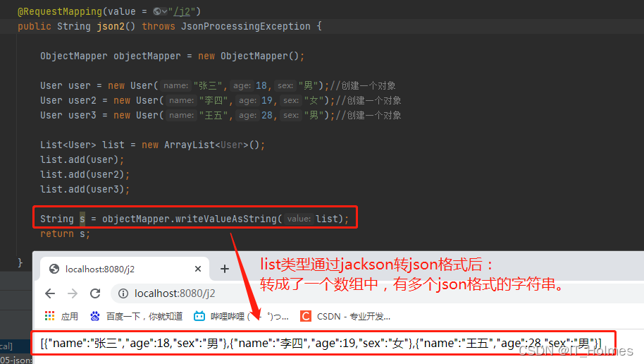Click the "李四" string literal
Image resolution: width=644 pixels, height=364 pixels.
213,100
